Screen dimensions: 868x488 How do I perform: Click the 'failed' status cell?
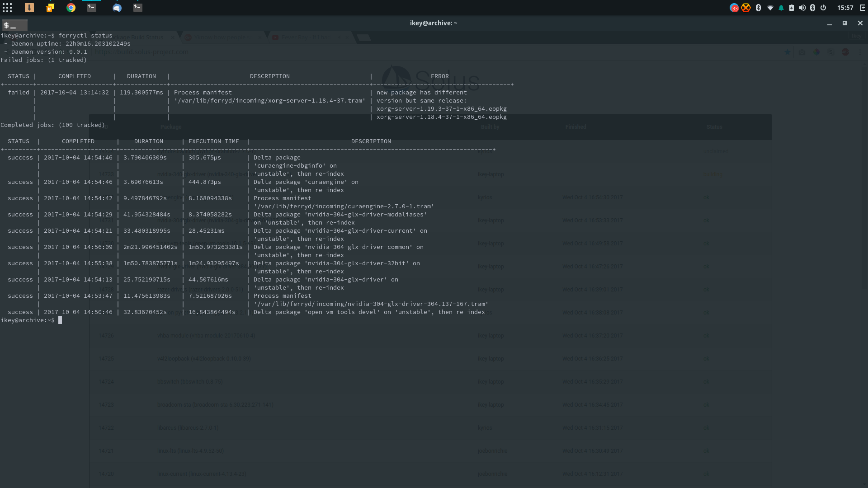click(x=19, y=93)
